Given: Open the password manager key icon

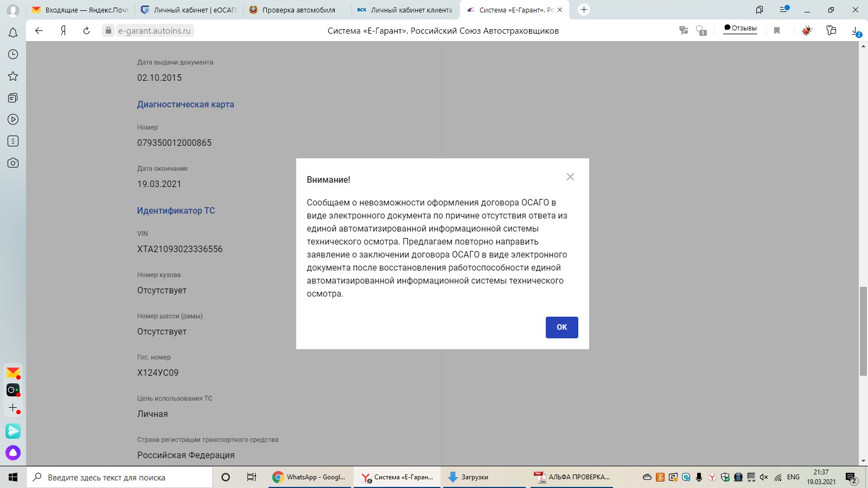Looking at the screenshot, I should coord(831,30).
